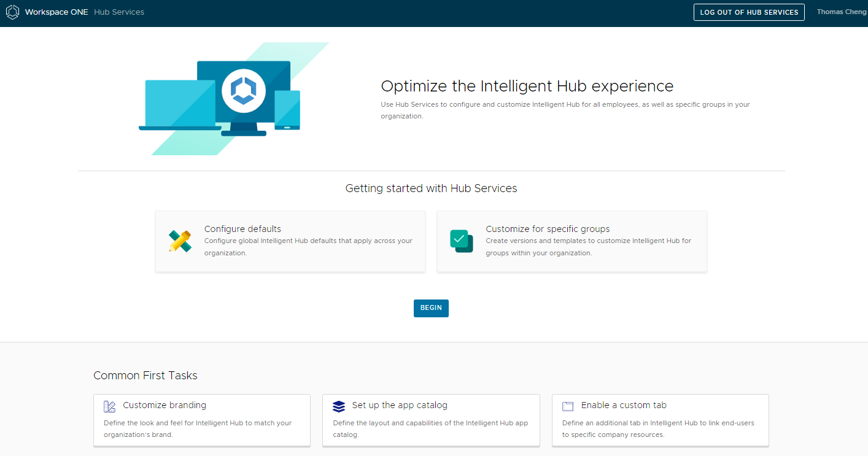Select the Customize branding pen icon
The height and width of the screenshot is (456, 868).
(x=109, y=406)
